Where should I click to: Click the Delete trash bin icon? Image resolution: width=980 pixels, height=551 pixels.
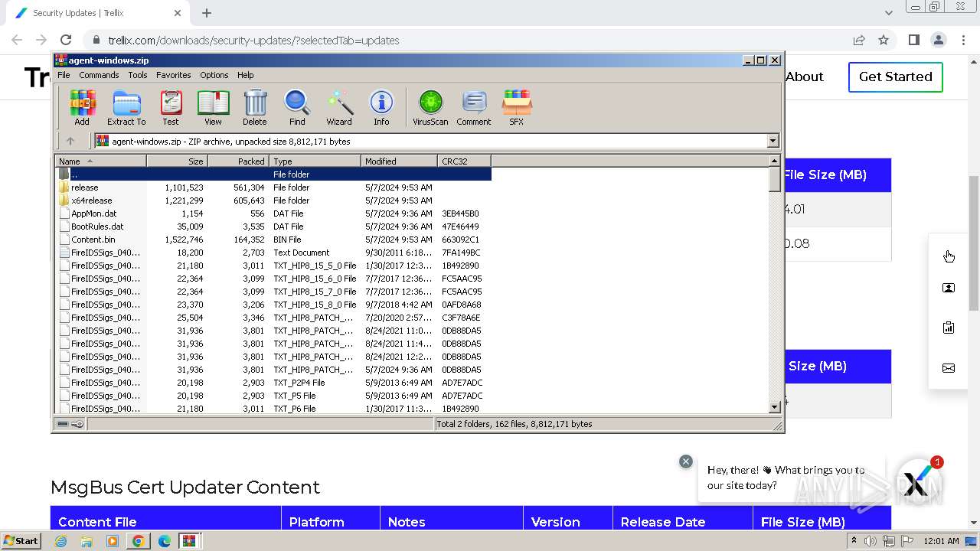(255, 107)
